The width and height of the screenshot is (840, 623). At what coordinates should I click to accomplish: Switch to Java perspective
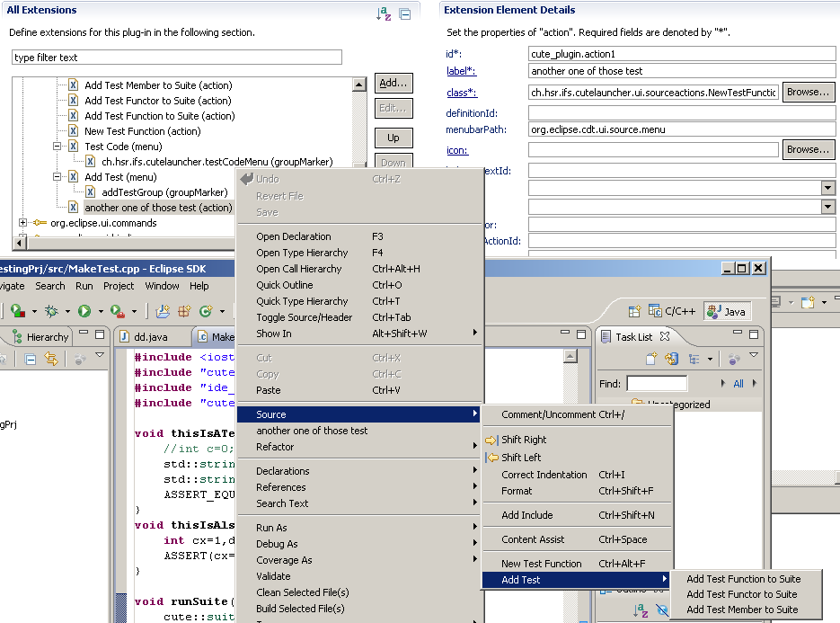(x=727, y=311)
